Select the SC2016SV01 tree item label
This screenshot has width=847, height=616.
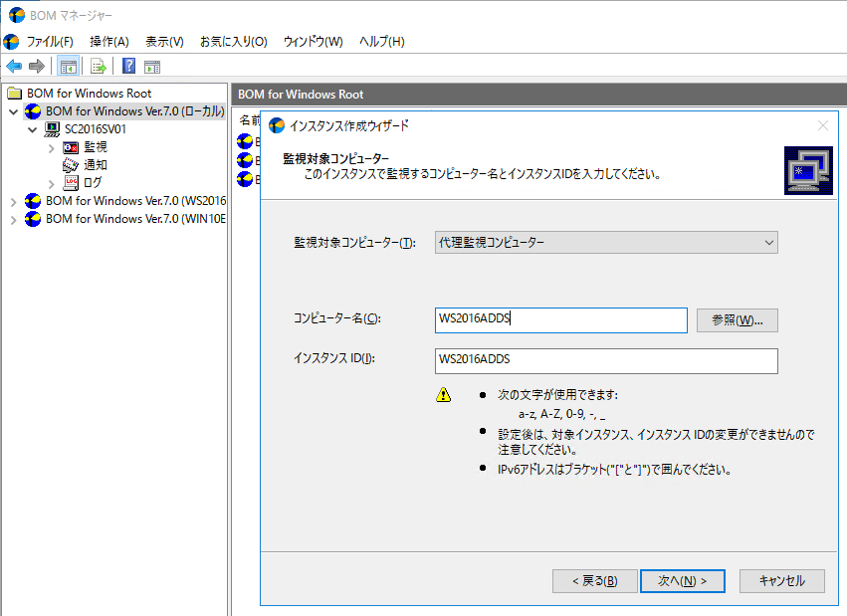[x=96, y=129]
